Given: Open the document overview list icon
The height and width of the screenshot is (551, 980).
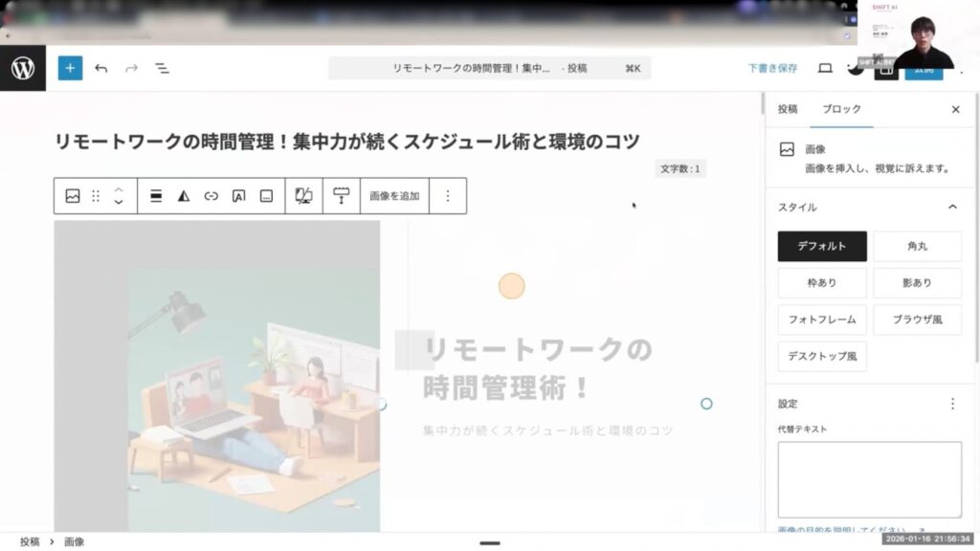Looking at the screenshot, I should tap(162, 68).
